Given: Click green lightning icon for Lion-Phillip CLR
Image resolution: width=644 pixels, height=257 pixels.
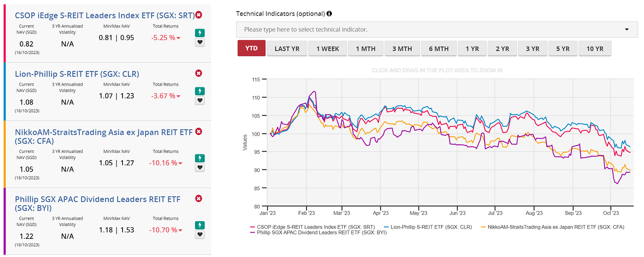Looking at the screenshot, I should 199,91.
